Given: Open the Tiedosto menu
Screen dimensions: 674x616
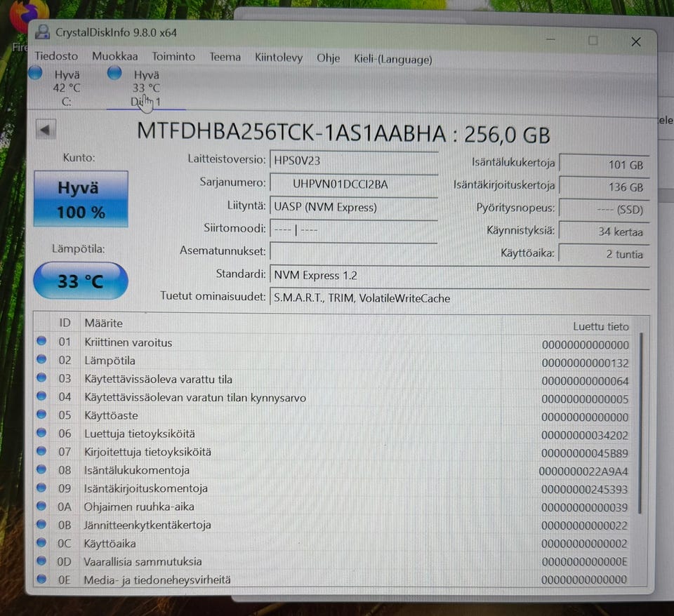Looking at the screenshot, I should (x=56, y=56).
